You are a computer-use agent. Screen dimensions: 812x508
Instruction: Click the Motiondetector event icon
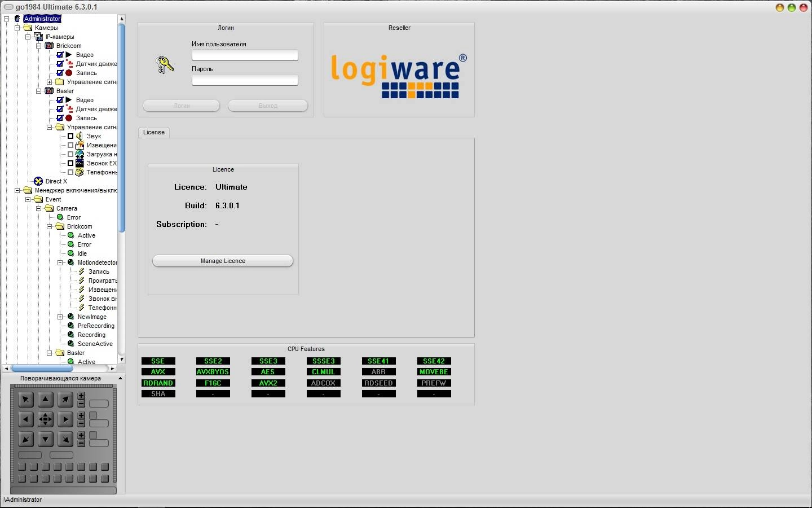pyautogui.click(x=70, y=262)
